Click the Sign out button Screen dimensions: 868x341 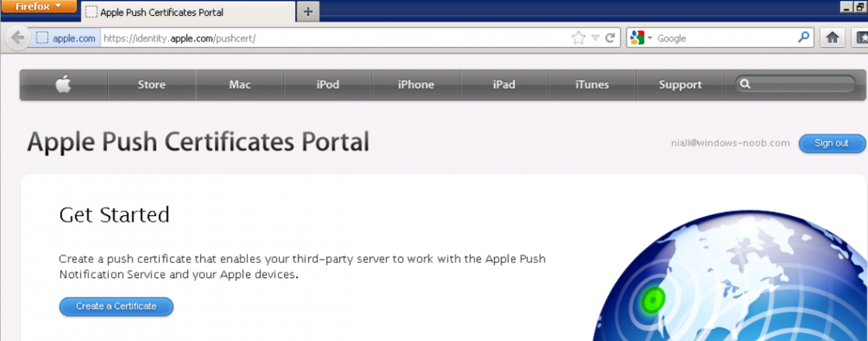832,143
